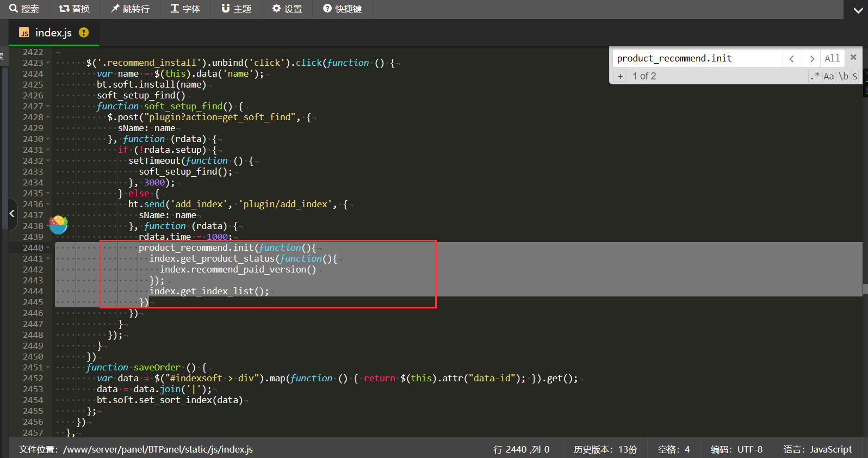Viewport: 868px width, 458px height.
Task: Fold the if block at line 2431
Action: [x=48, y=150]
